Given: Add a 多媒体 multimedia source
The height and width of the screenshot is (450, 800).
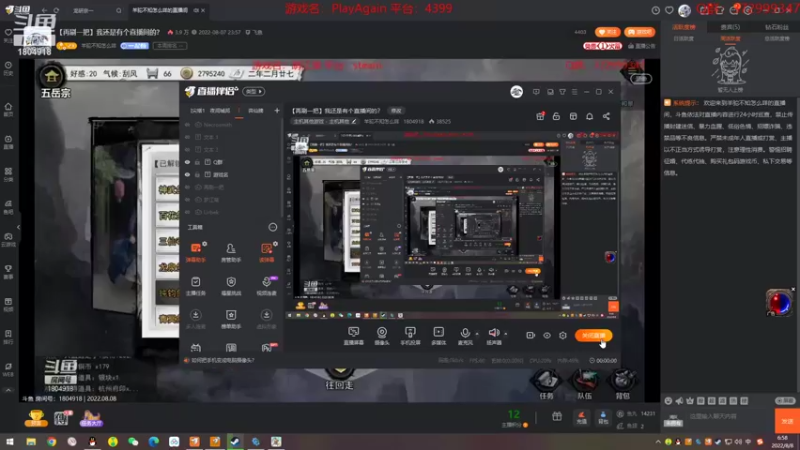Looking at the screenshot, I should pyautogui.click(x=438, y=336).
